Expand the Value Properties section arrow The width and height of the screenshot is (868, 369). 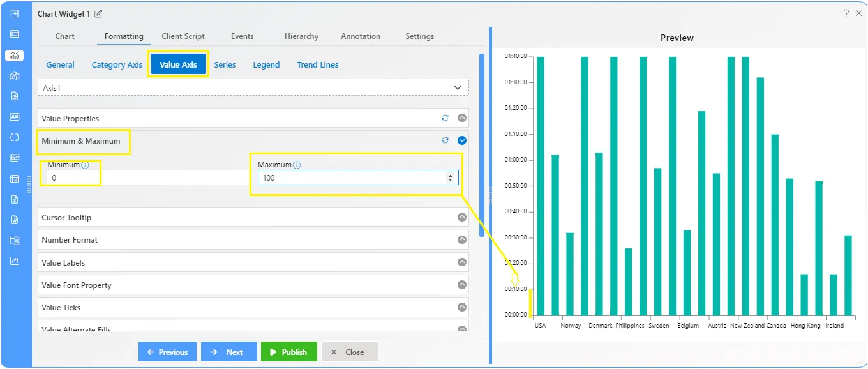pos(462,118)
